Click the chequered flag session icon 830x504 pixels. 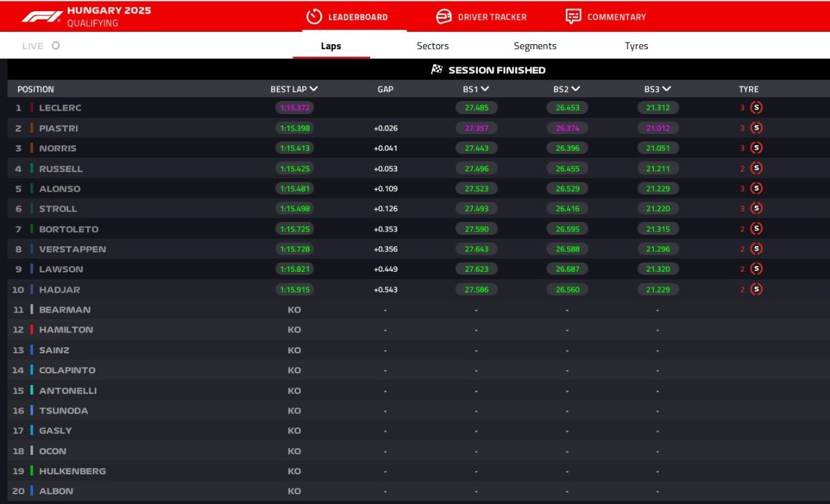[437, 70]
